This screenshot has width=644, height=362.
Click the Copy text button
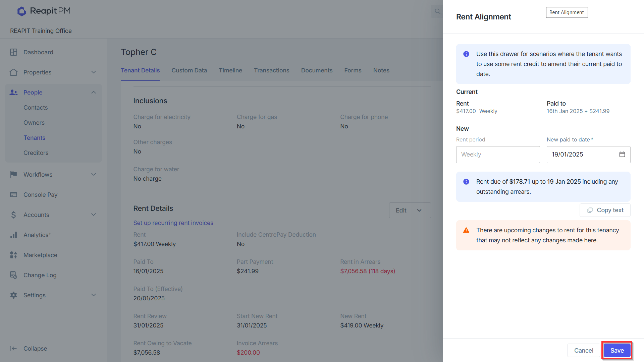click(605, 210)
